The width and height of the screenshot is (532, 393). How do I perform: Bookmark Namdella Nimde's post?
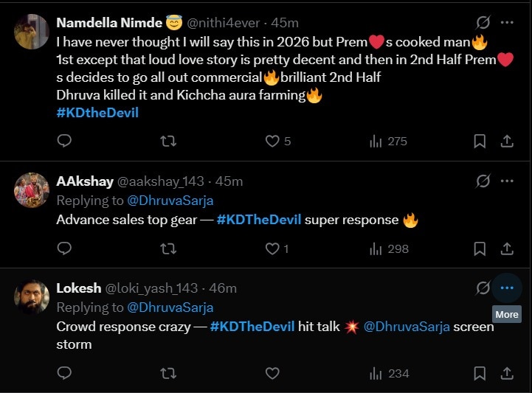(479, 141)
